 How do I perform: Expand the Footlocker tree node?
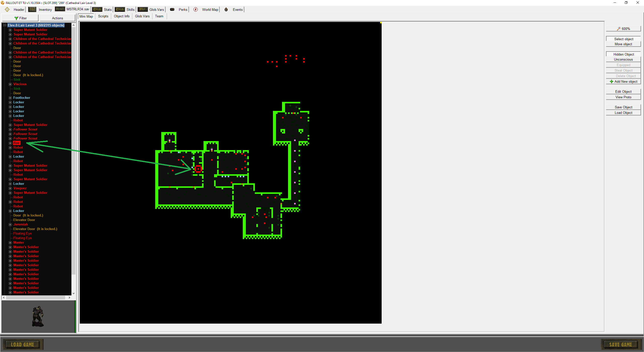tap(10, 98)
